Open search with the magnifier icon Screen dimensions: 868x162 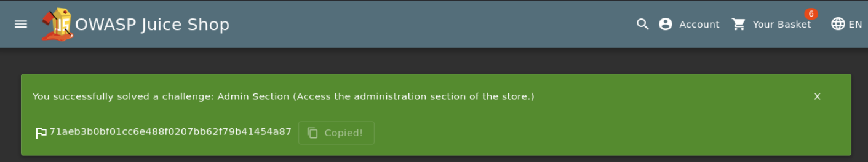(642, 24)
